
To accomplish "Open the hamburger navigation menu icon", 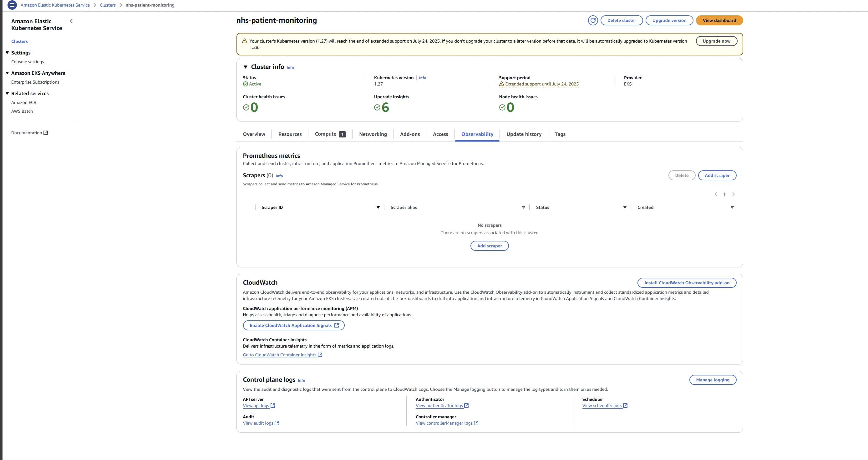I will coord(12,5).
